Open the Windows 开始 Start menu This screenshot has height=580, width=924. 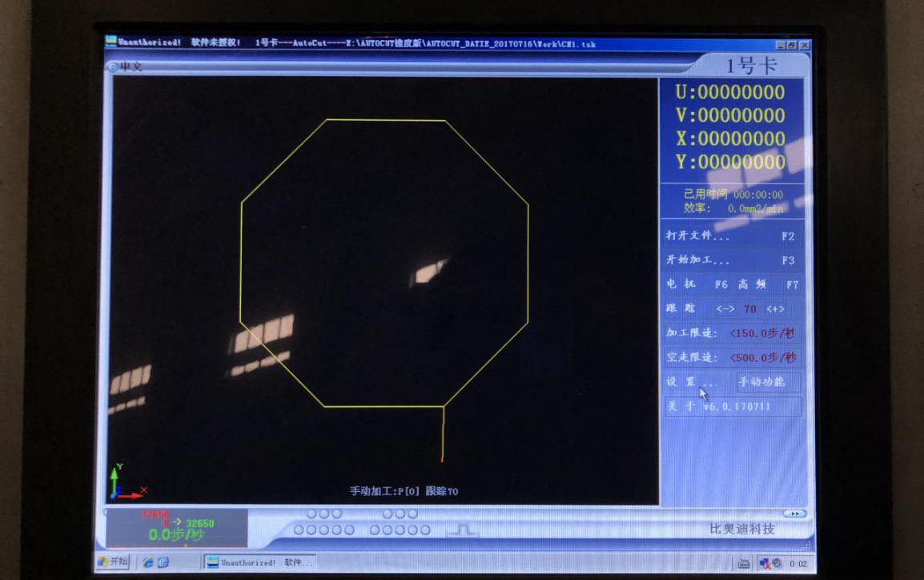(x=112, y=562)
